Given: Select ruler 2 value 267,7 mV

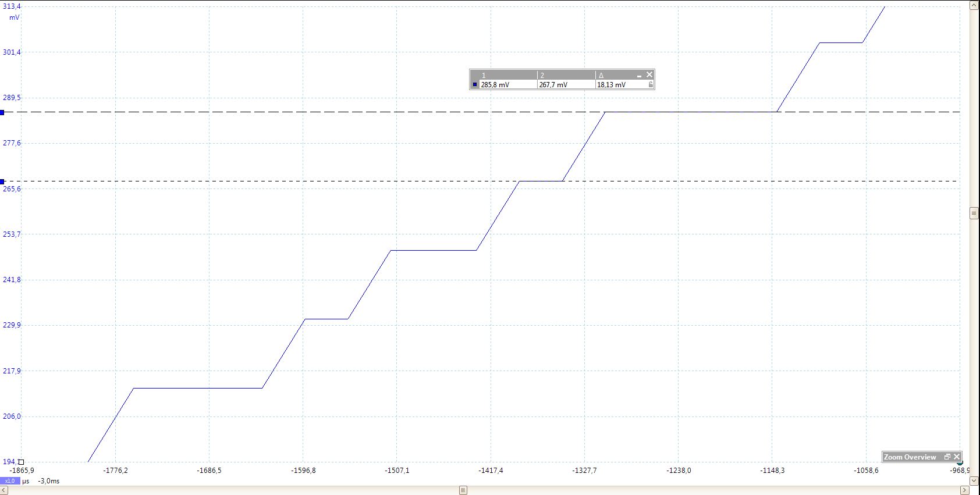Looking at the screenshot, I should pos(553,85).
